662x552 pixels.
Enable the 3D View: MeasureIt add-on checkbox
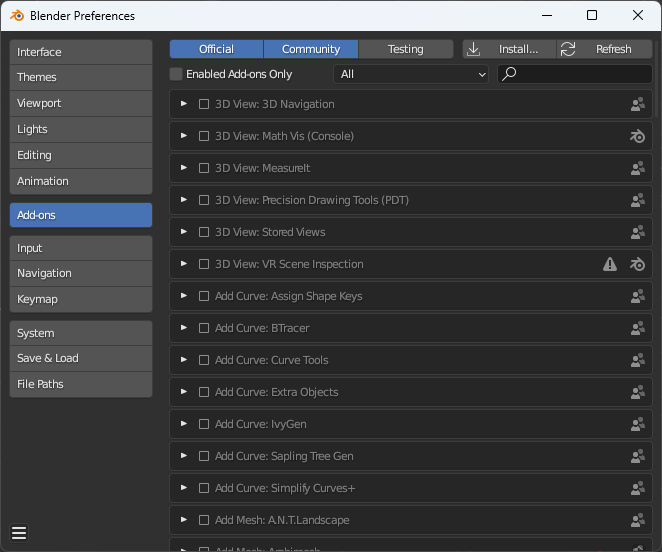pos(204,168)
